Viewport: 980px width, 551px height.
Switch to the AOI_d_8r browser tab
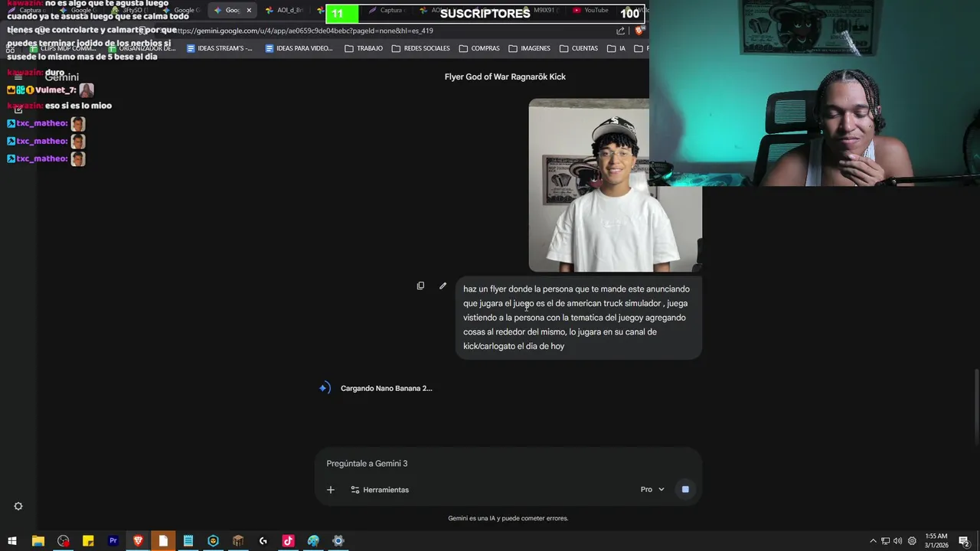[x=284, y=10]
